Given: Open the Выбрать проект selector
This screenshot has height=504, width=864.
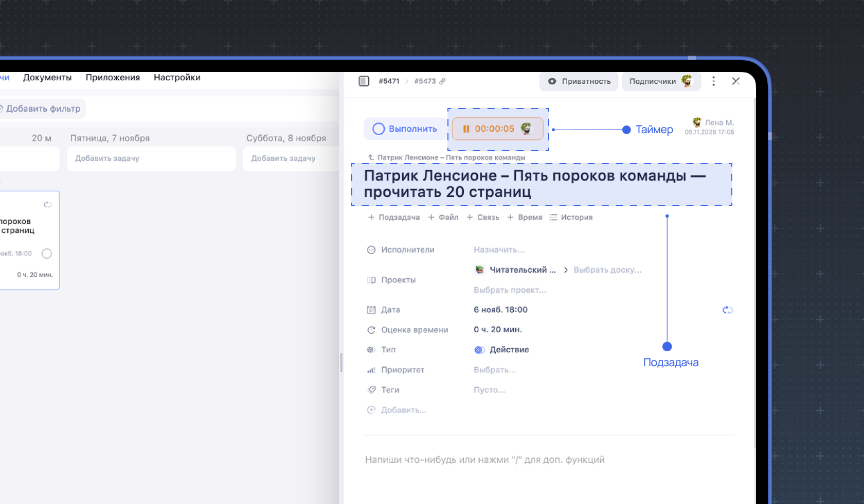Looking at the screenshot, I should (510, 290).
